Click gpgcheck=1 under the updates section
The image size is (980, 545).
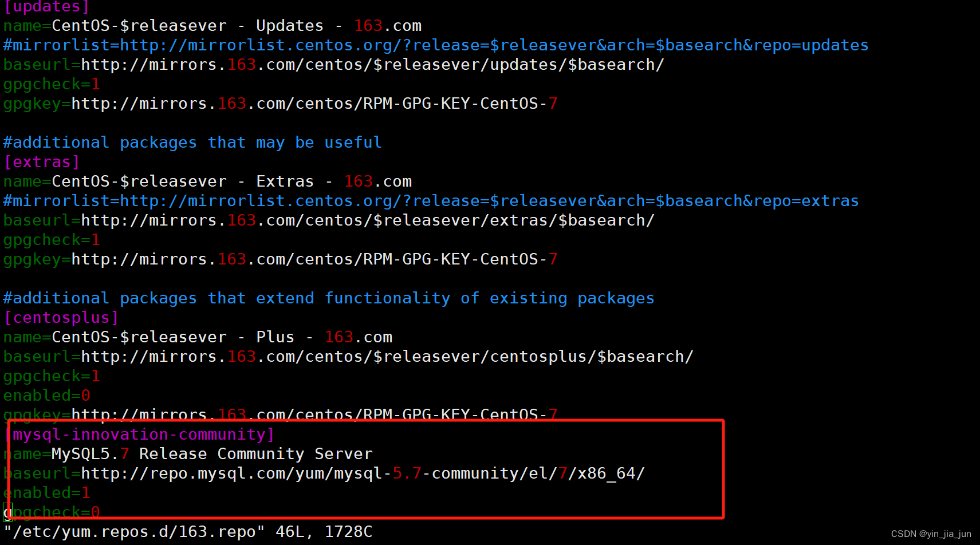click(x=50, y=84)
